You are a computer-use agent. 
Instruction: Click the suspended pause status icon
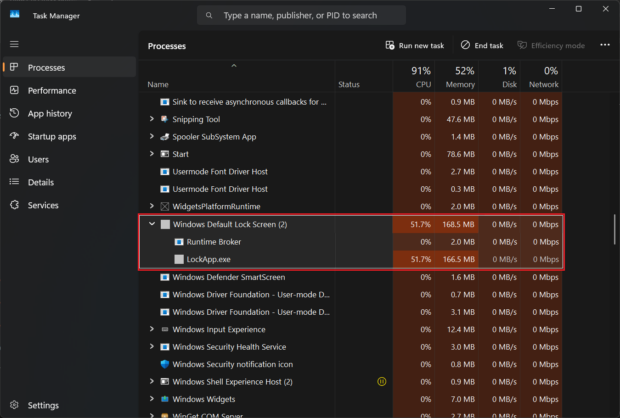(382, 382)
